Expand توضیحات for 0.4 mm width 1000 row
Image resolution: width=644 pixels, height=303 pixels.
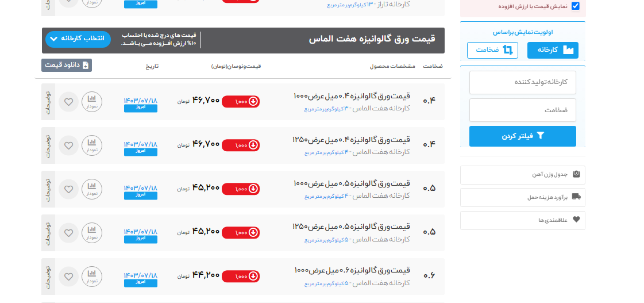[48, 102]
